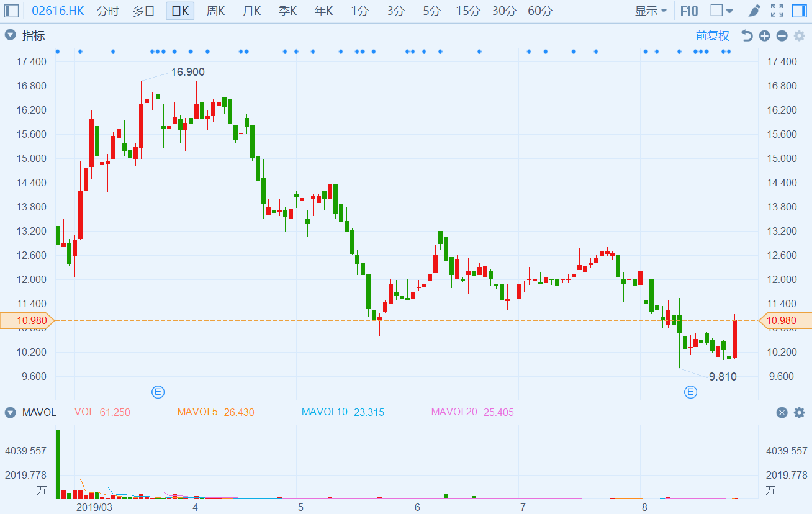Click the 9.810 low price label
Image resolution: width=812 pixels, height=514 pixels.
point(723,376)
